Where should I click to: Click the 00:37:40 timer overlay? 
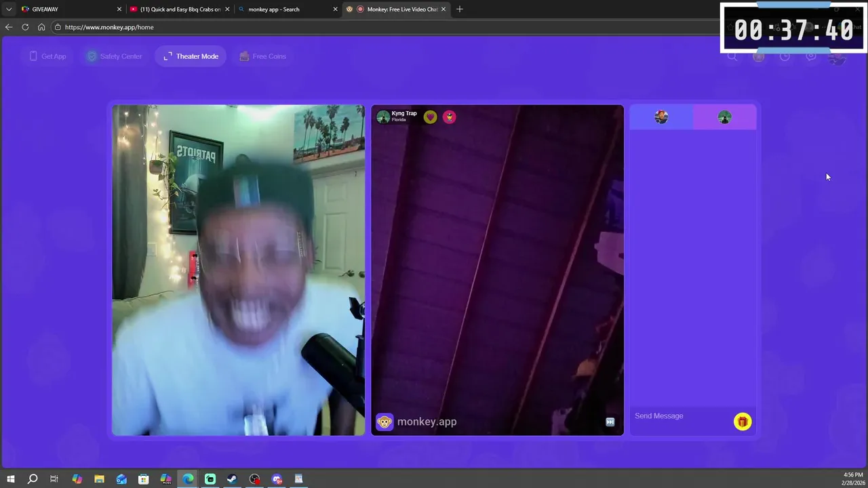pyautogui.click(x=793, y=28)
